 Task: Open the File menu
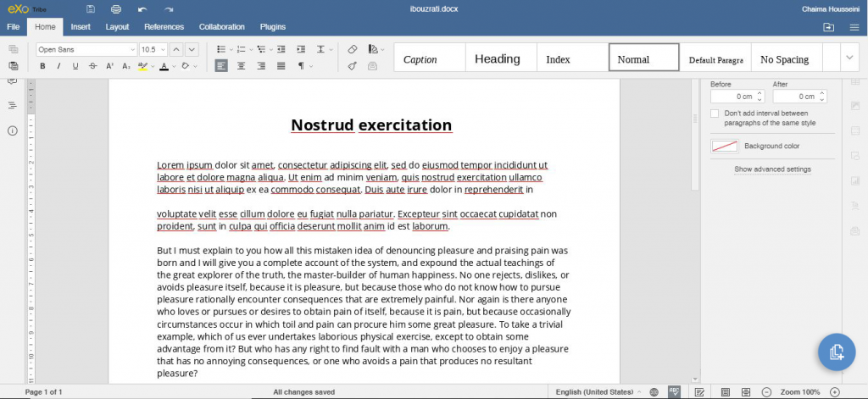coord(14,26)
